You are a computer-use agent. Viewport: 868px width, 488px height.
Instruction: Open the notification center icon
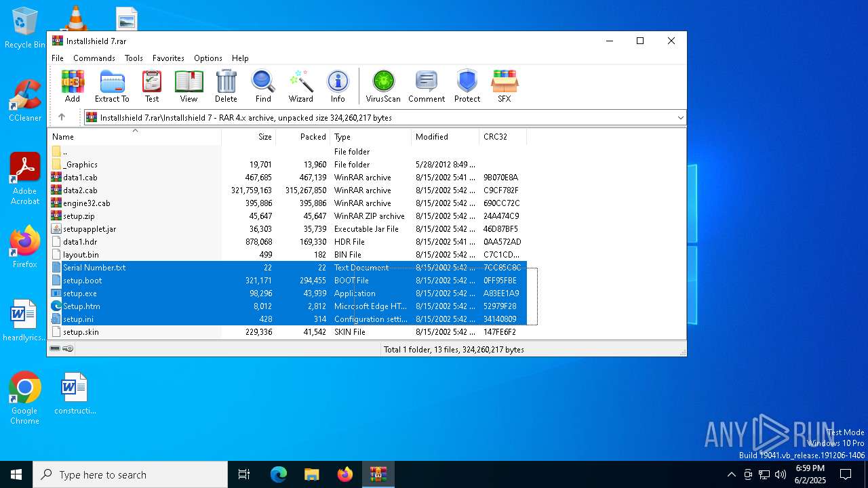tap(846, 474)
